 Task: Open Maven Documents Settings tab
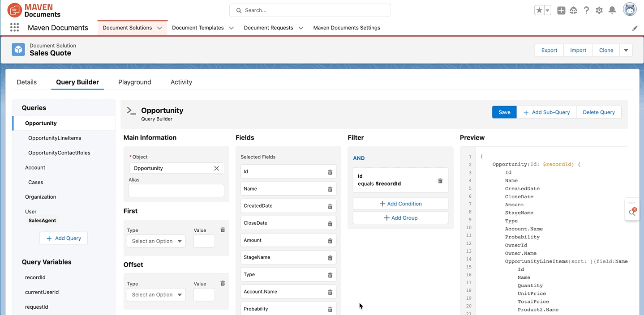(x=347, y=28)
